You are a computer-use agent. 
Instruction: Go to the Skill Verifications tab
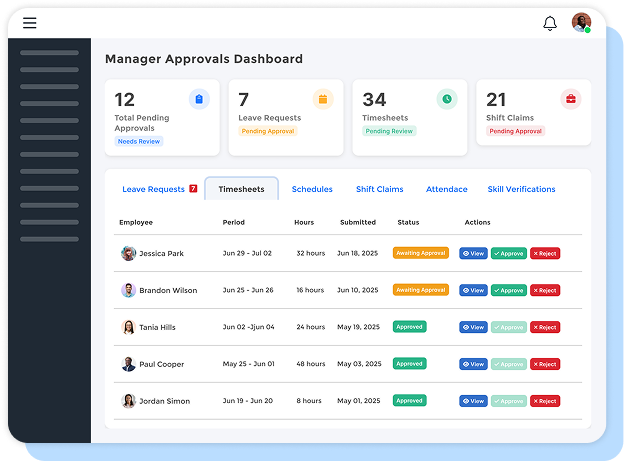521,189
